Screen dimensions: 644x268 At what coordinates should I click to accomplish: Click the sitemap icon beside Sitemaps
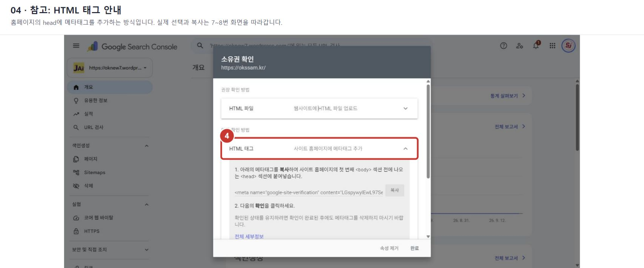tap(76, 173)
